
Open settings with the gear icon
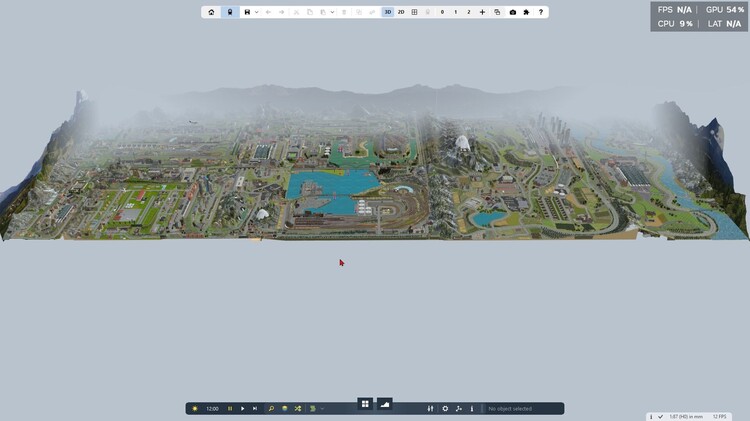(x=445, y=409)
